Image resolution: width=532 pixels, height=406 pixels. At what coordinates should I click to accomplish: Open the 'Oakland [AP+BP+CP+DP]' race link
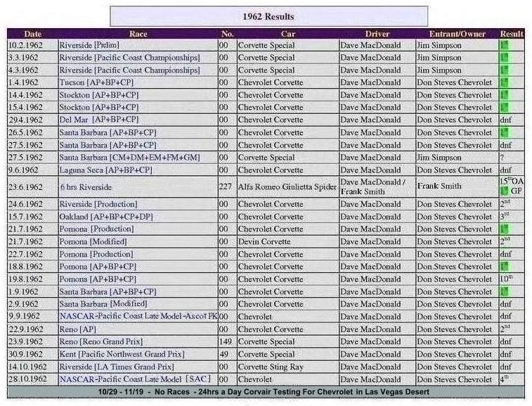coord(106,217)
